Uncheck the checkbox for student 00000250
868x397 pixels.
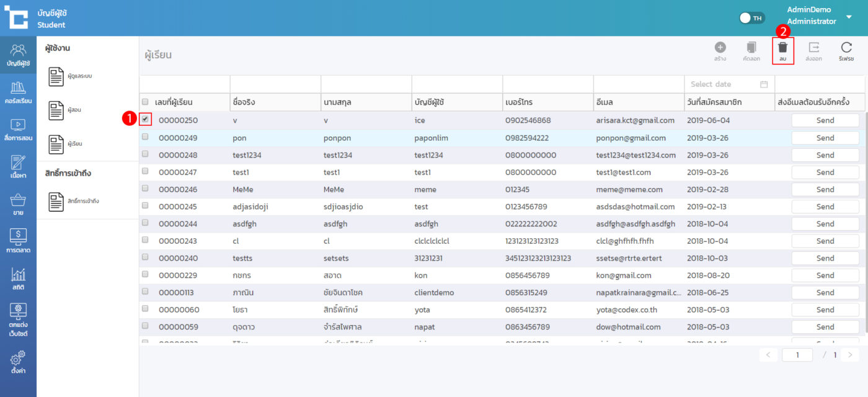point(145,119)
